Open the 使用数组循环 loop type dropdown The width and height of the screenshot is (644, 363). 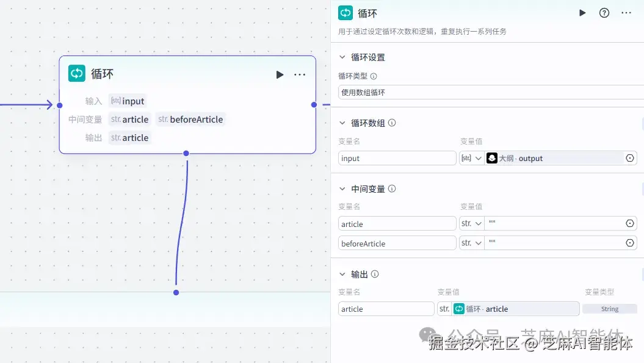point(488,92)
